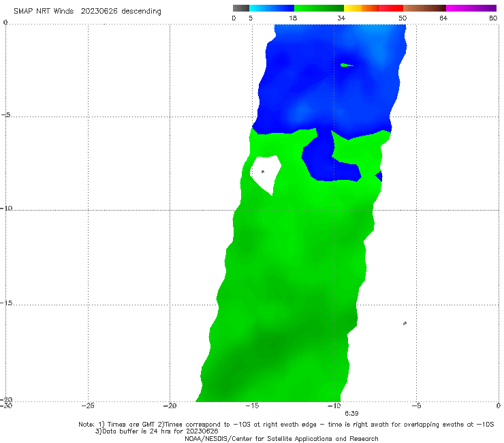Select the red segment of the color bar
Viewport: 504px width, 443px height.
coord(391,8)
